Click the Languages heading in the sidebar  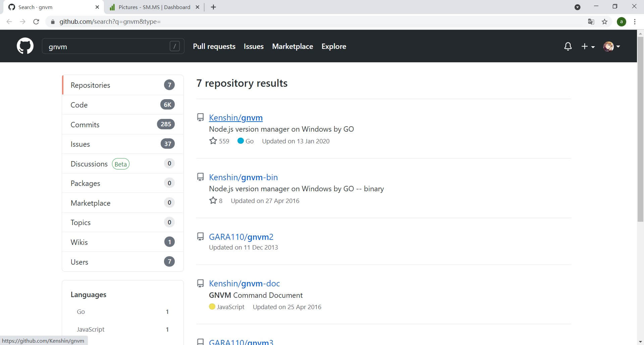pyautogui.click(x=89, y=294)
